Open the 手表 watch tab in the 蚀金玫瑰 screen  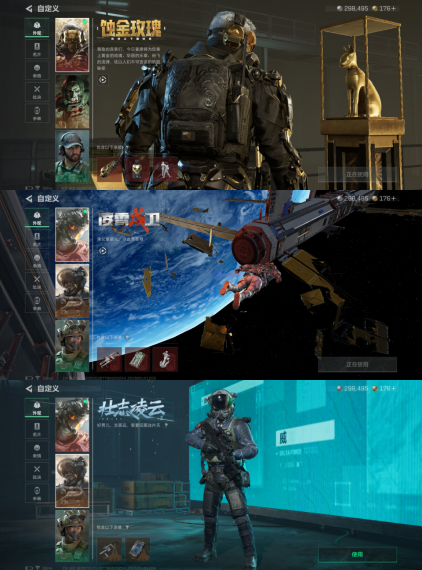point(37,113)
